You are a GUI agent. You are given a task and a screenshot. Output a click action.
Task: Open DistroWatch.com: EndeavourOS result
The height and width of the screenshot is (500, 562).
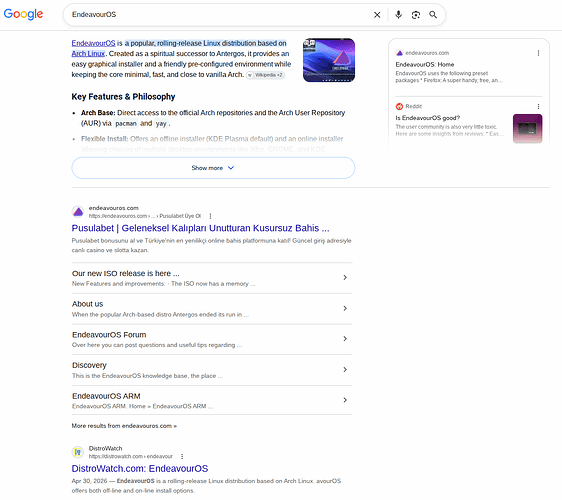point(140,468)
